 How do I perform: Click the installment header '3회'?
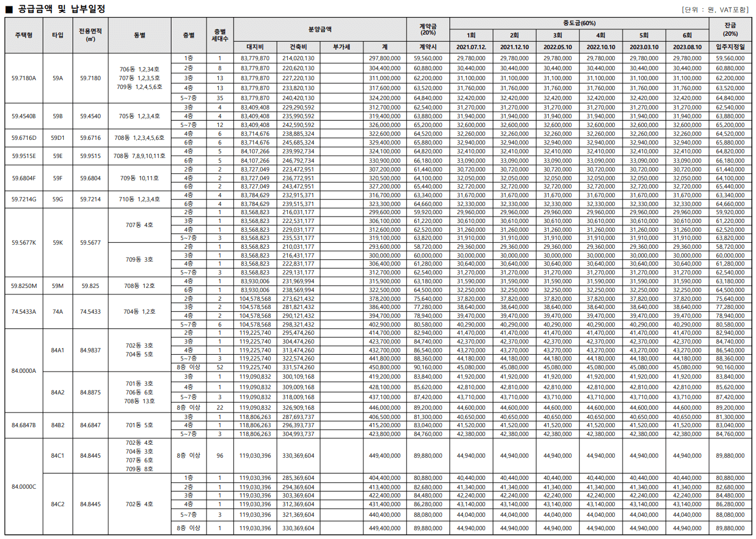(x=558, y=35)
